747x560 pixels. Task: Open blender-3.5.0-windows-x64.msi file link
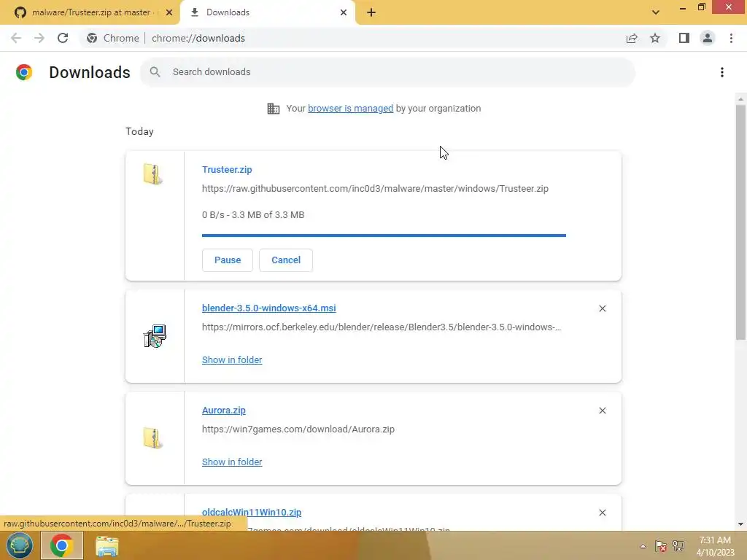click(x=268, y=308)
